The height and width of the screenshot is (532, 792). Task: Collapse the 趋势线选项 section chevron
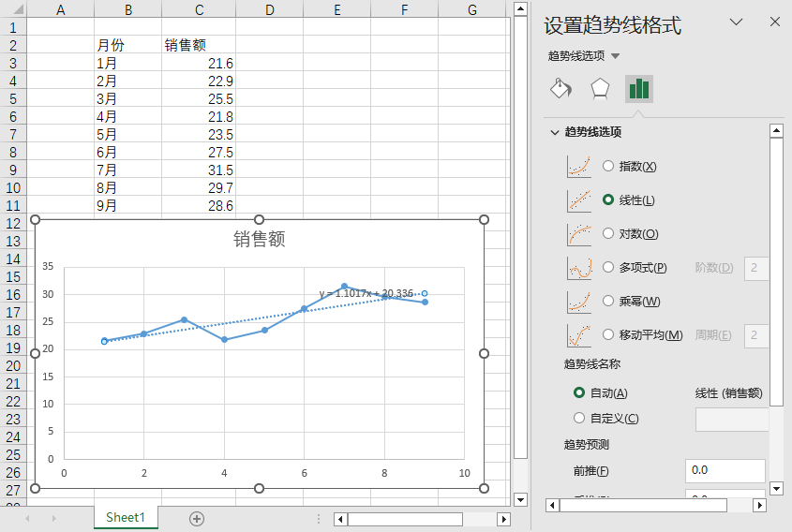(555, 133)
